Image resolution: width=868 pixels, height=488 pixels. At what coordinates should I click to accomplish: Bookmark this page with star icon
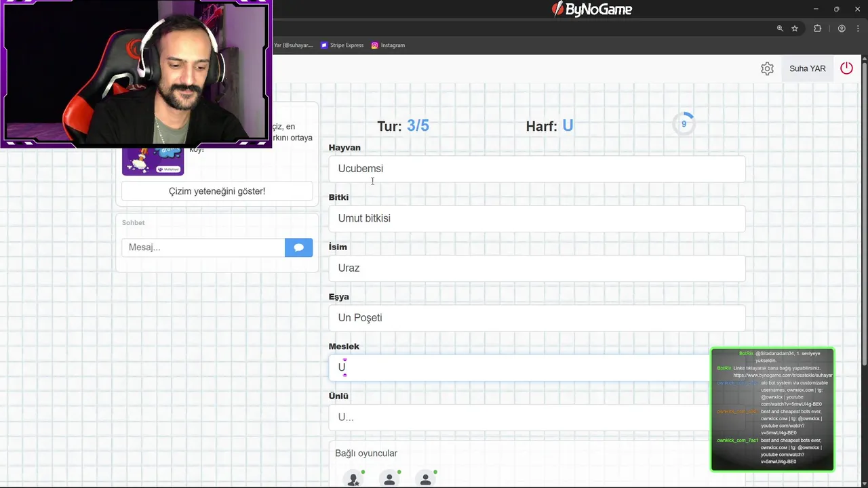tap(795, 28)
